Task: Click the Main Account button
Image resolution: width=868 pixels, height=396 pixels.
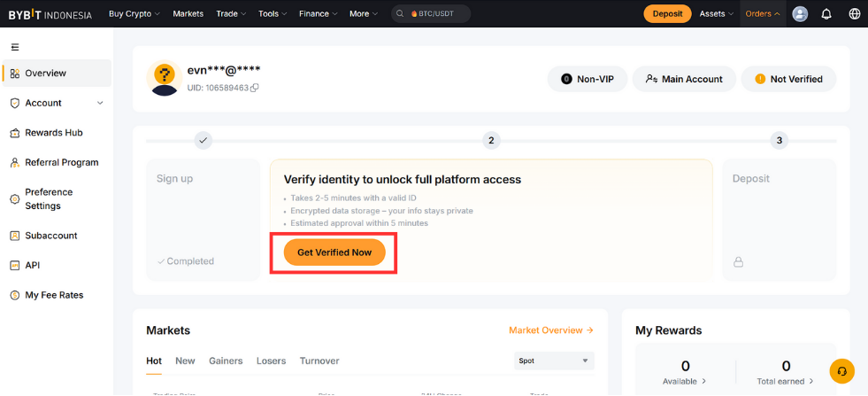Action: coord(684,80)
